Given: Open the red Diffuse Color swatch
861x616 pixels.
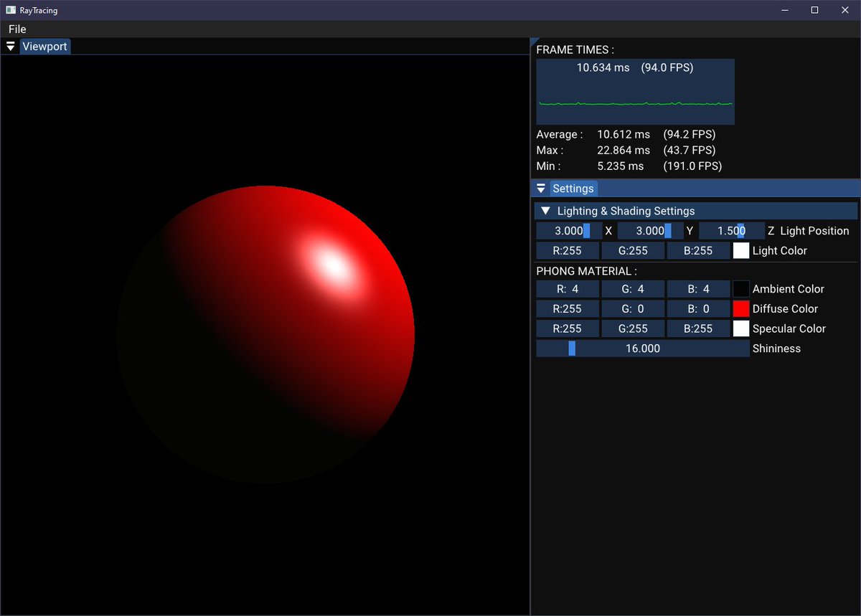Looking at the screenshot, I should [741, 309].
